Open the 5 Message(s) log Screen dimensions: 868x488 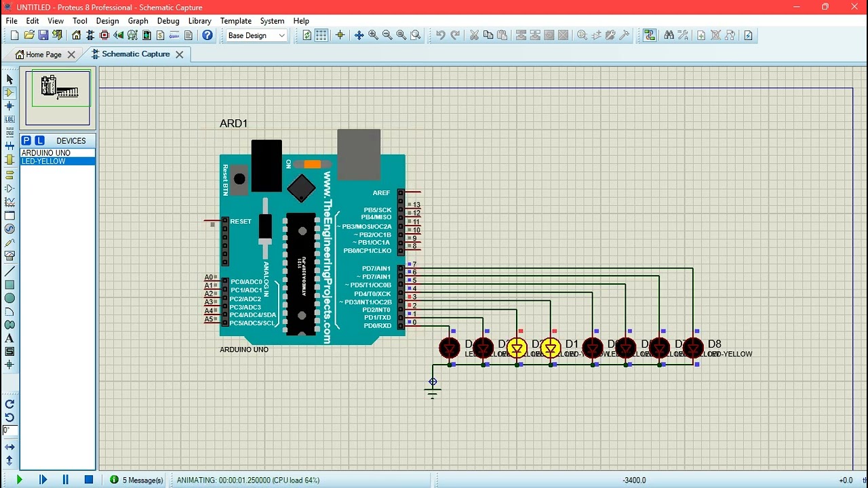tap(136, 480)
